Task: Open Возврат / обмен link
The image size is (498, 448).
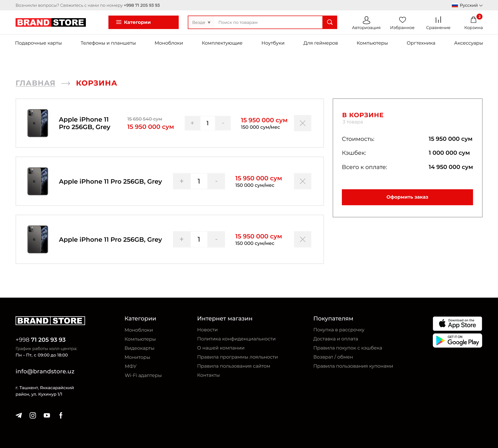Action: click(333, 357)
